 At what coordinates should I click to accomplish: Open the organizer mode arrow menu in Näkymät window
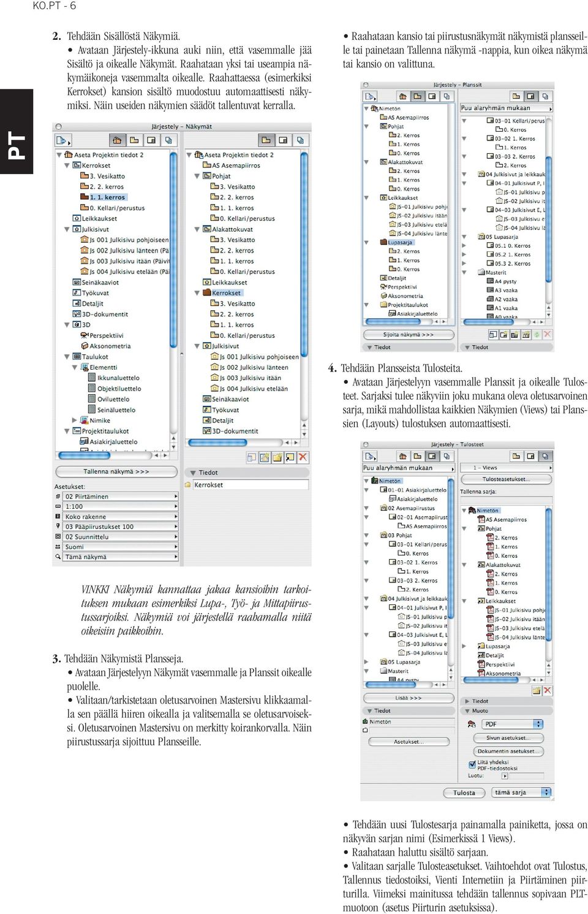tap(64, 140)
